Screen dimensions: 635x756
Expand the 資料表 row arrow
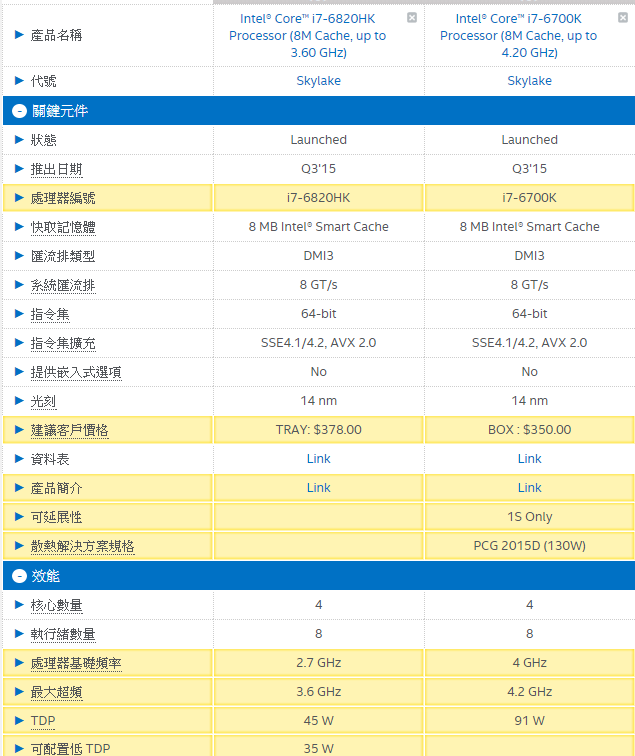[19, 459]
